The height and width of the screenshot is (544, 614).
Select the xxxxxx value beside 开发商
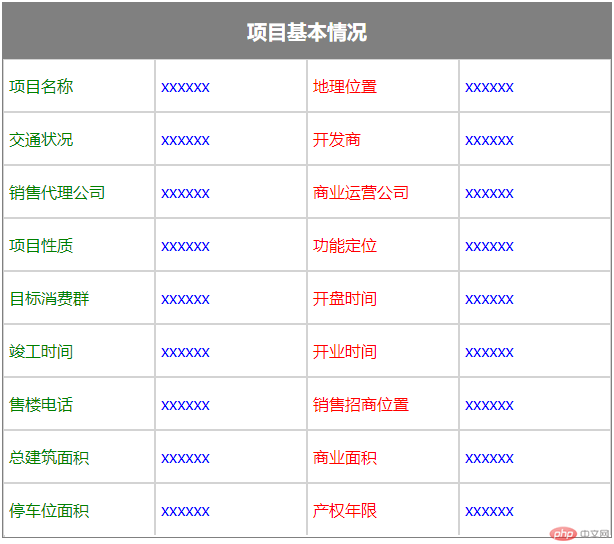[489, 141]
